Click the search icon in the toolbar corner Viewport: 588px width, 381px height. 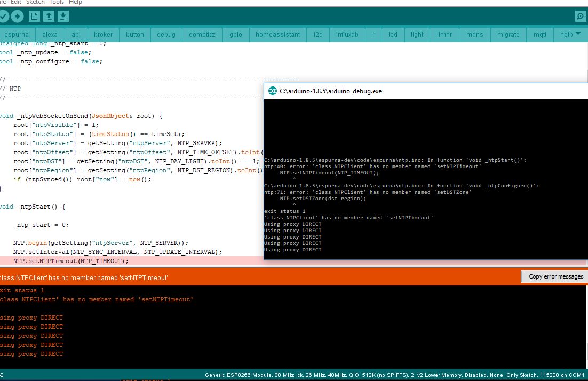click(x=581, y=16)
